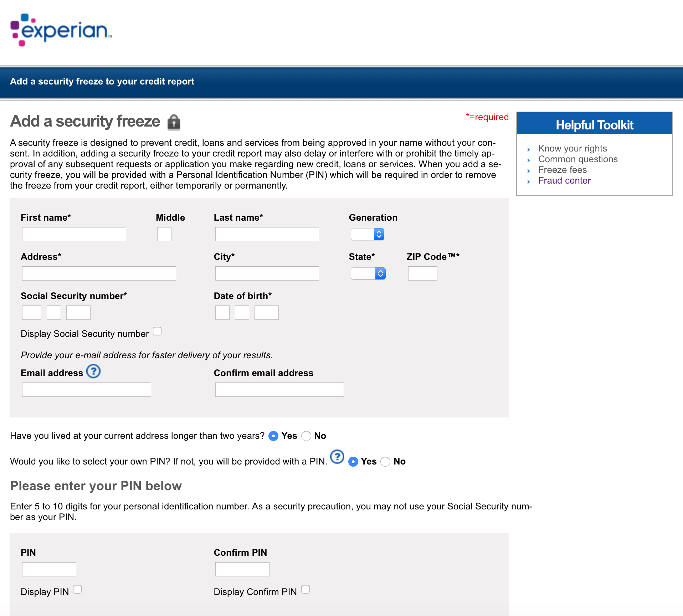Open the Email address help icon
Image resolution: width=683 pixels, height=616 pixels.
pyautogui.click(x=93, y=371)
